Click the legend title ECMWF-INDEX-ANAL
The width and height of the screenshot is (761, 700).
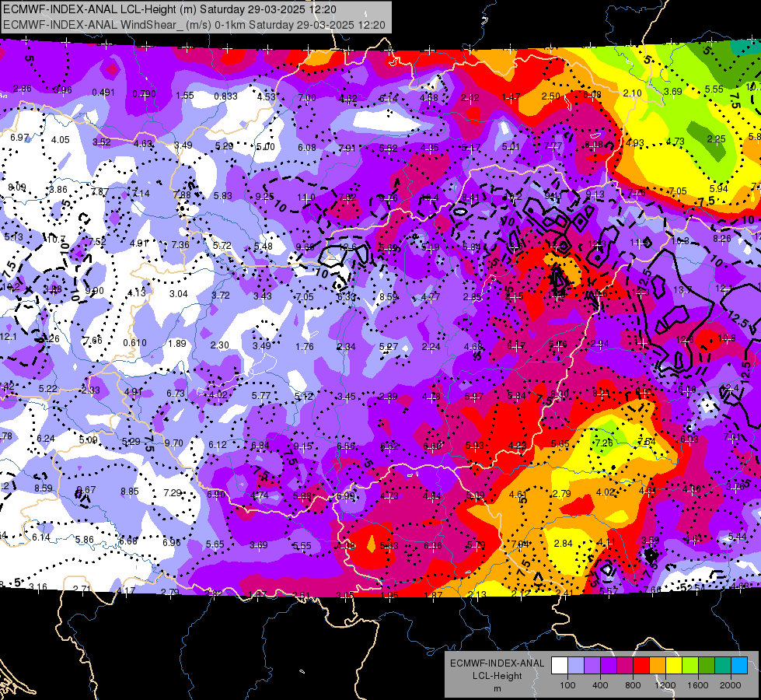pyautogui.click(x=497, y=663)
